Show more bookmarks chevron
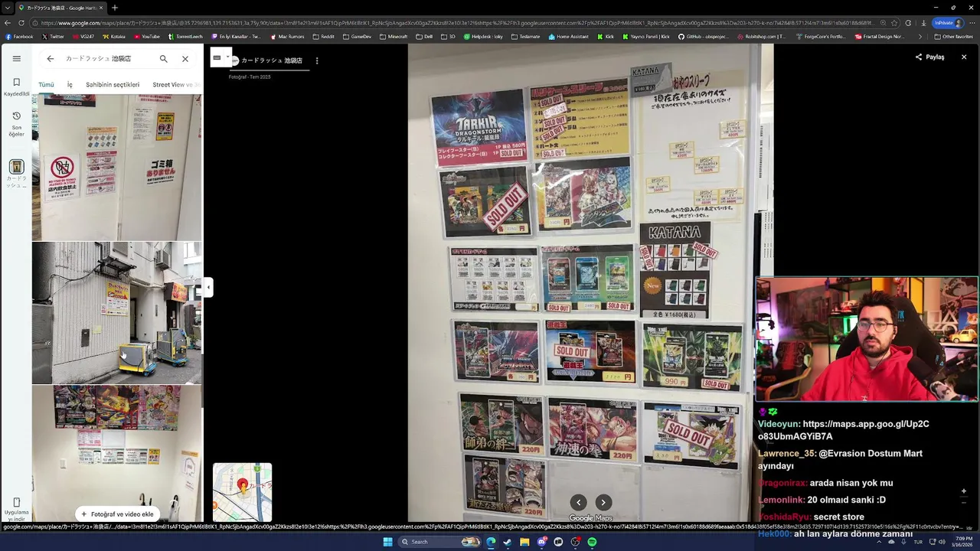Image resolution: width=980 pixels, height=551 pixels. tap(920, 36)
